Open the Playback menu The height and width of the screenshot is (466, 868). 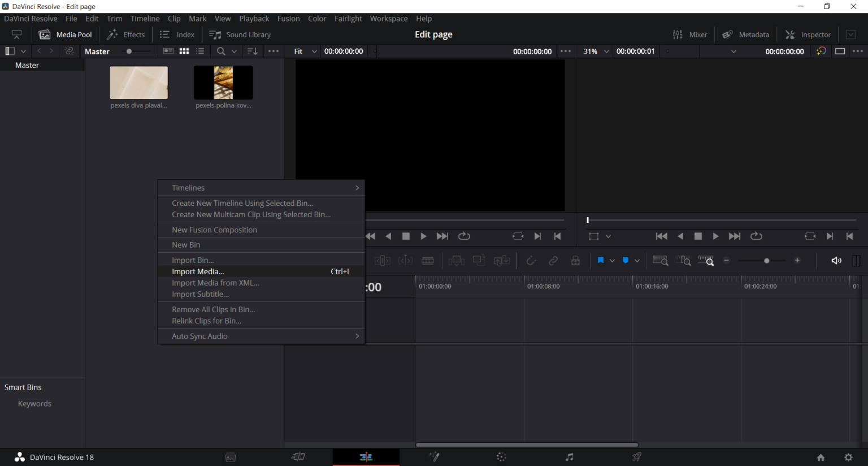(254, 19)
